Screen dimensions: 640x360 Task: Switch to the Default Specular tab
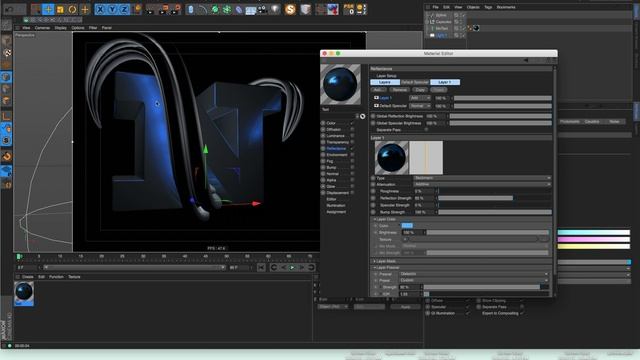(415, 82)
